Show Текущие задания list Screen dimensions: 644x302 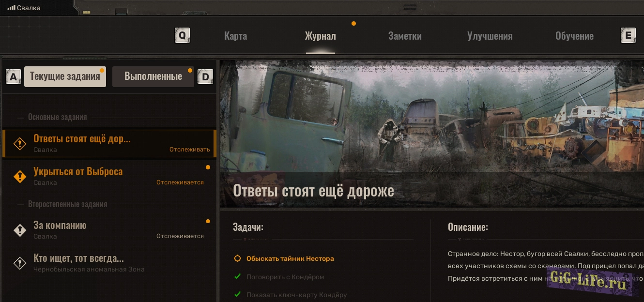(x=65, y=76)
